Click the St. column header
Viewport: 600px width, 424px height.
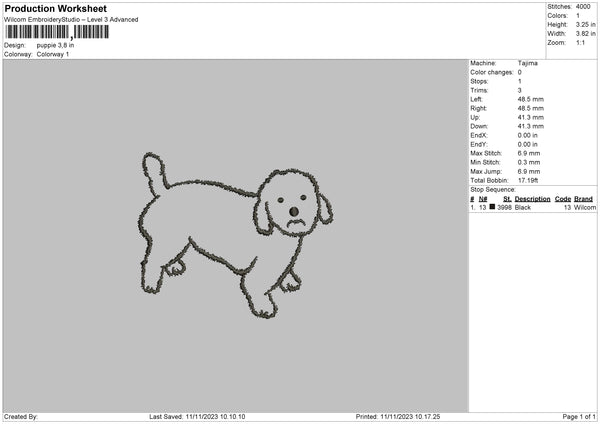coord(507,199)
